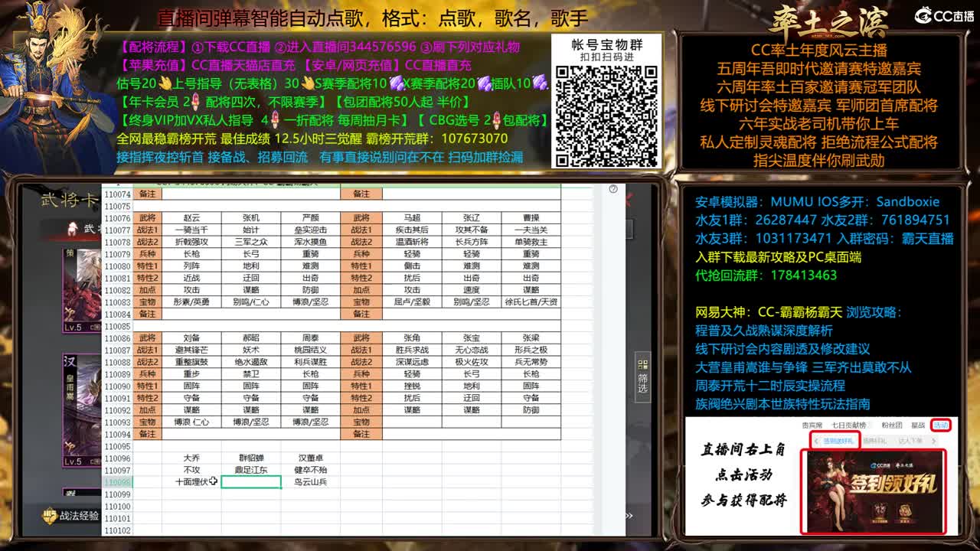This screenshot has height=551, width=980.
Task: Click the 张机 cell
Action: click(251, 218)
